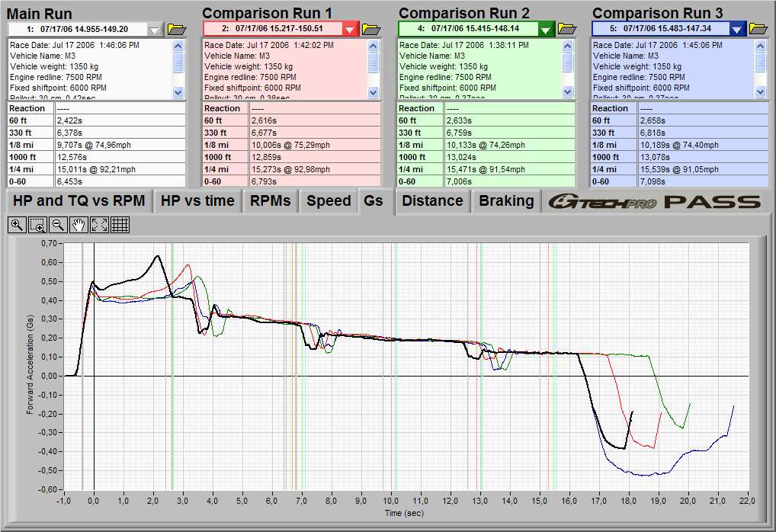Open file folder for Main Run
The width and height of the screenshot is (776, 532).
pyautogui.click(x=177, y=29)
